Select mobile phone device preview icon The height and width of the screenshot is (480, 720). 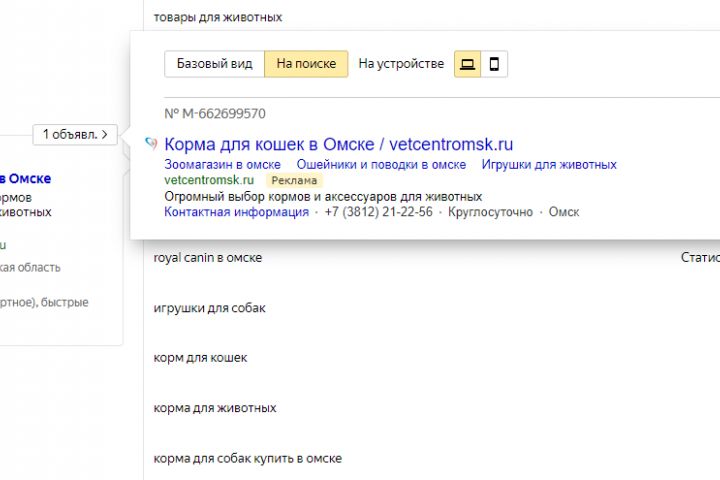click(494, 64)
